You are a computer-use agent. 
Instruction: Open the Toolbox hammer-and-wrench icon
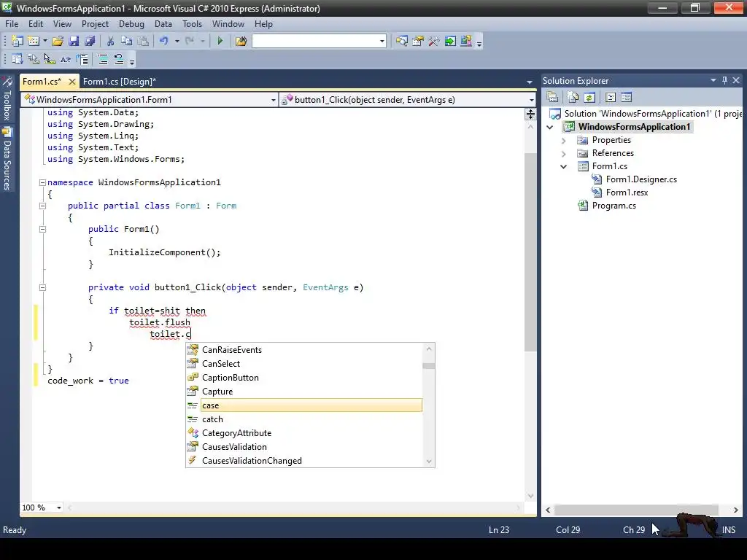(x=434, y=42)
